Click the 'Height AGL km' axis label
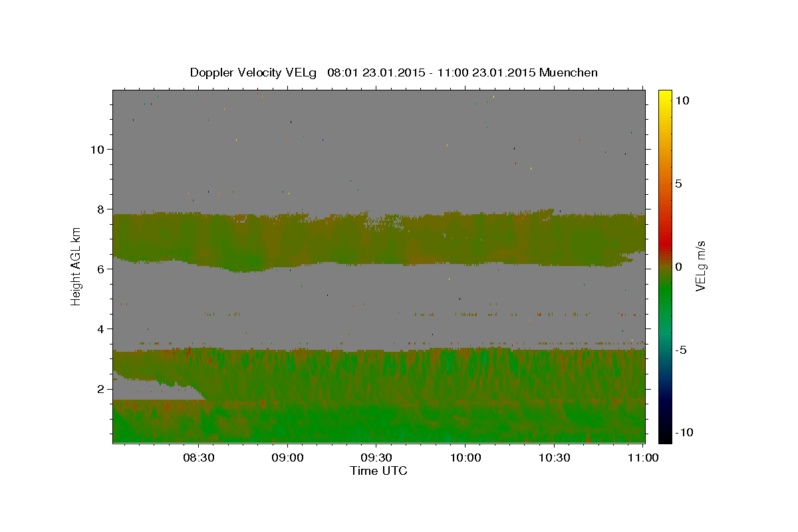 (76, 265)
